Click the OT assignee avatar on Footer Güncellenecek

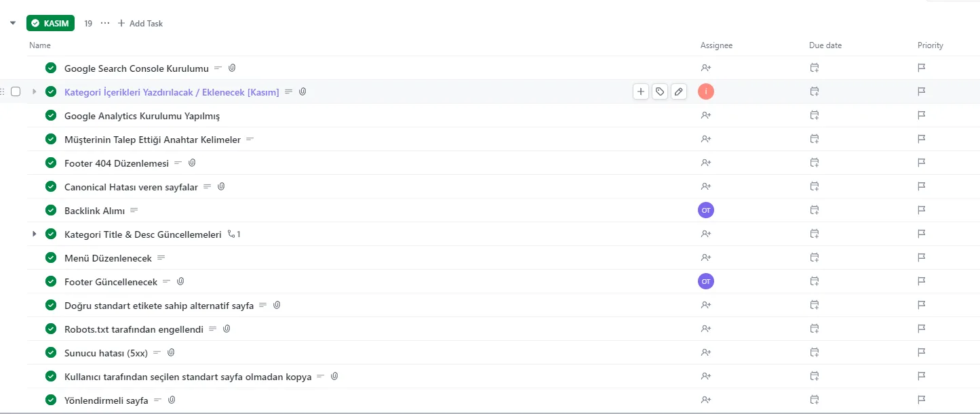706,281
